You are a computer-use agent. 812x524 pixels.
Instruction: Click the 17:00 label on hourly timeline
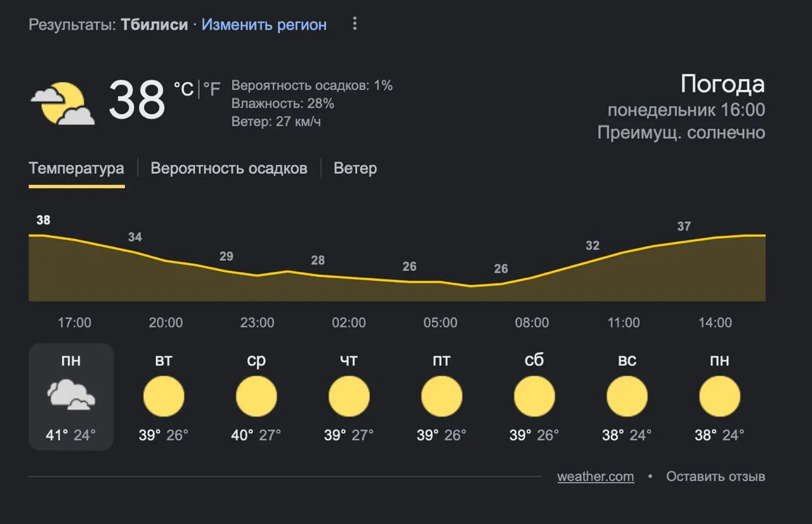pyautogui.click(x=75, y=322)
